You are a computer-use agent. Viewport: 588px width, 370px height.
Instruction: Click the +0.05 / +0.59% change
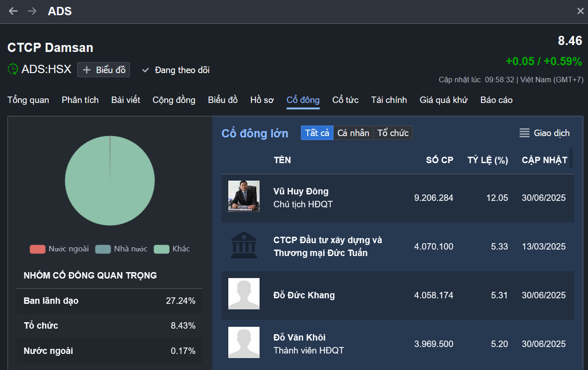pos(544,62)
